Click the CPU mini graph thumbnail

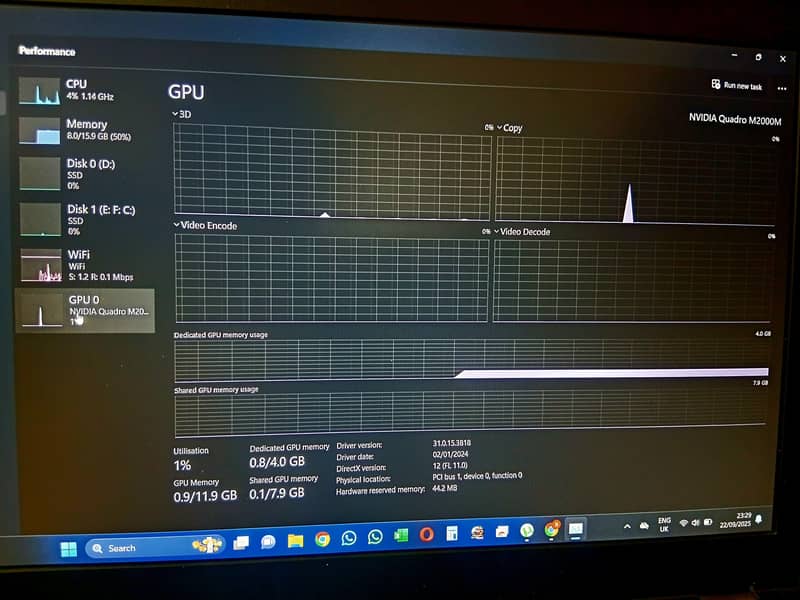(x=39, y=91)
